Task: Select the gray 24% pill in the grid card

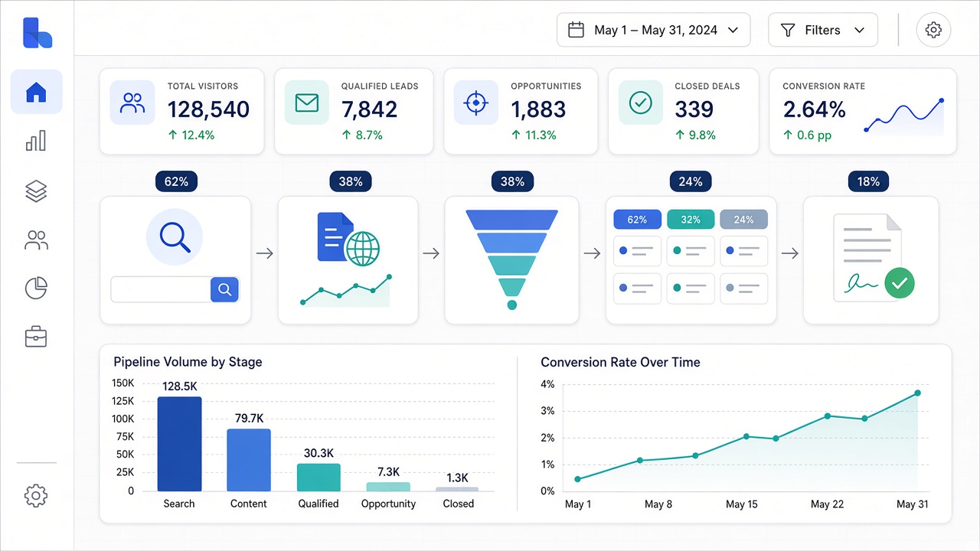Action: [x=743, y=220]
